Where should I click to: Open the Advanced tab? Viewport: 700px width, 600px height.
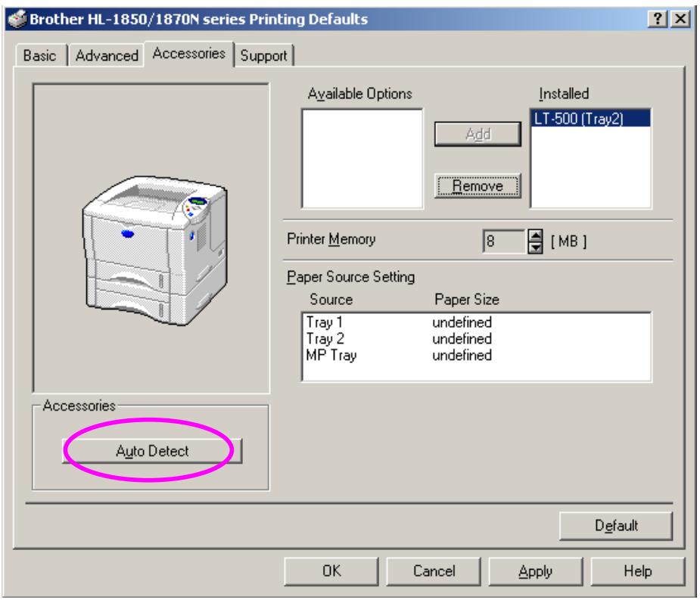pos(106,55)
